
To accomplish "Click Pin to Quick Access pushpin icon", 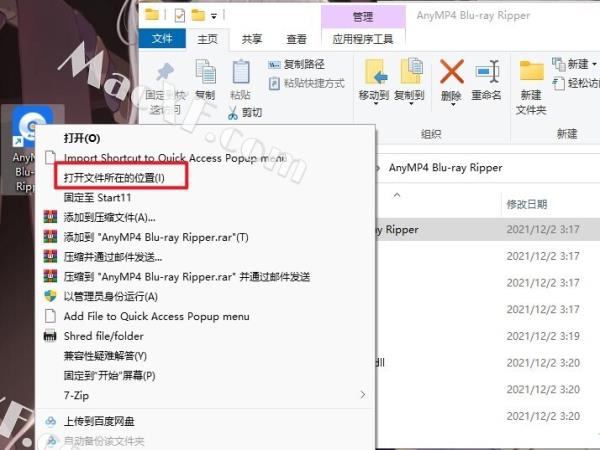I will coord(165,73).
